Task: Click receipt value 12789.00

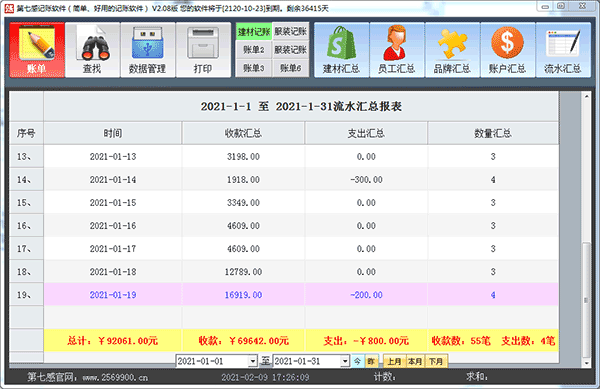Action: [243, 272]
